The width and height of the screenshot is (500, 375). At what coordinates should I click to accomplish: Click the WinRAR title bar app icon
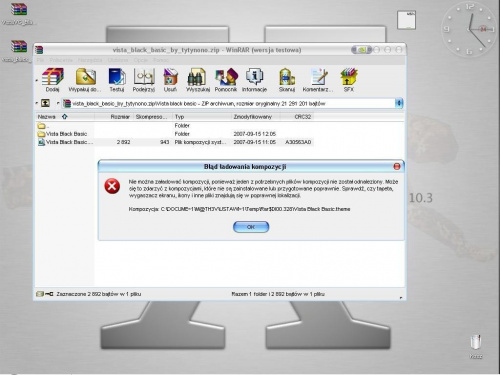(x=39, y=50)
